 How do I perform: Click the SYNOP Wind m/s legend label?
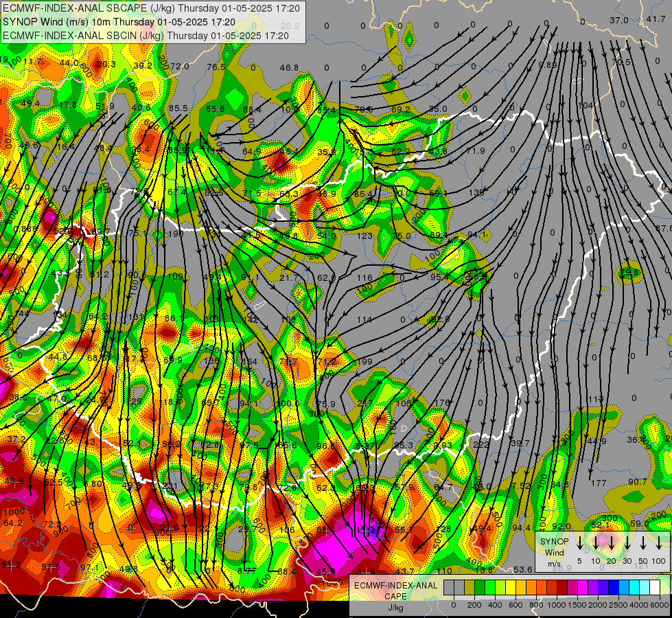coord(554,553)
